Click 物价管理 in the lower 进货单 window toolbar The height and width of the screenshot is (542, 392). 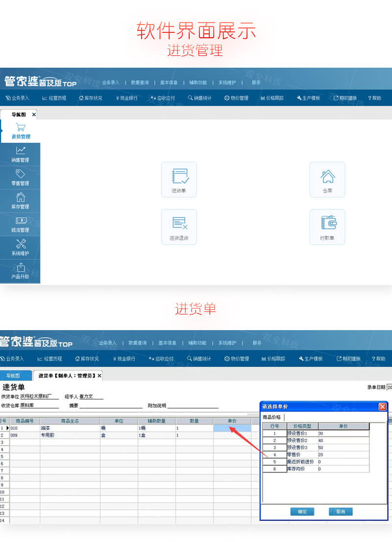pos(237,359)
